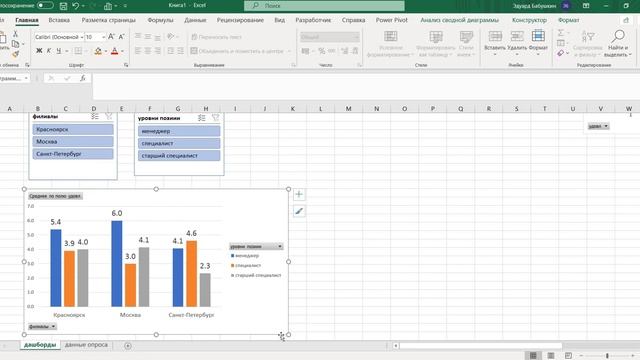Screen dimensions: 640x360
Task: Click the chart elements plus button
Action: click(x=299, y=194)
